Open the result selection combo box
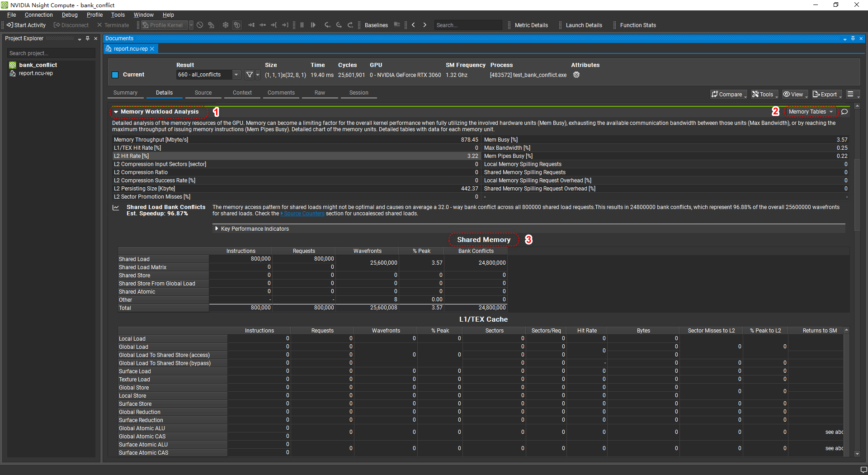The height and width of the screenshot is (475, 868). coord(208,75)
